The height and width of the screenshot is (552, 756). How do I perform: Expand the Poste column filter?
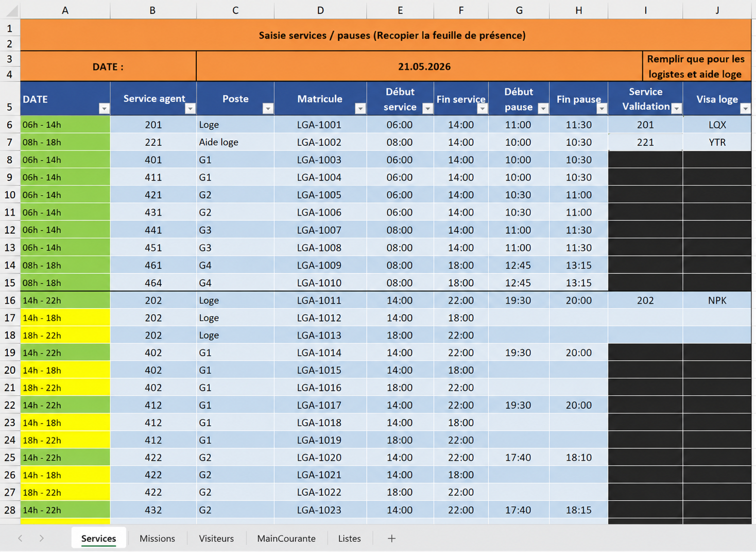pyautogui.click(x=268, y=108)
